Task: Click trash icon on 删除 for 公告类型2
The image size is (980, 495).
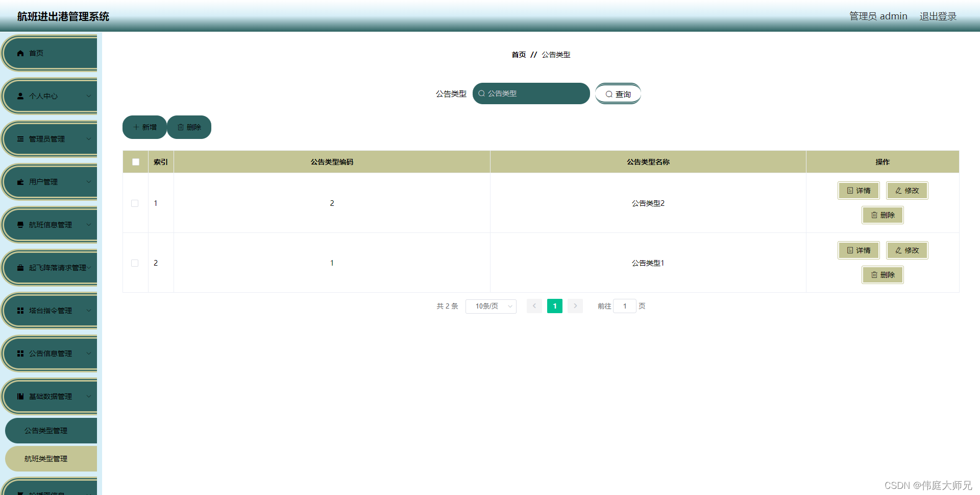Action: click(874, 215)
